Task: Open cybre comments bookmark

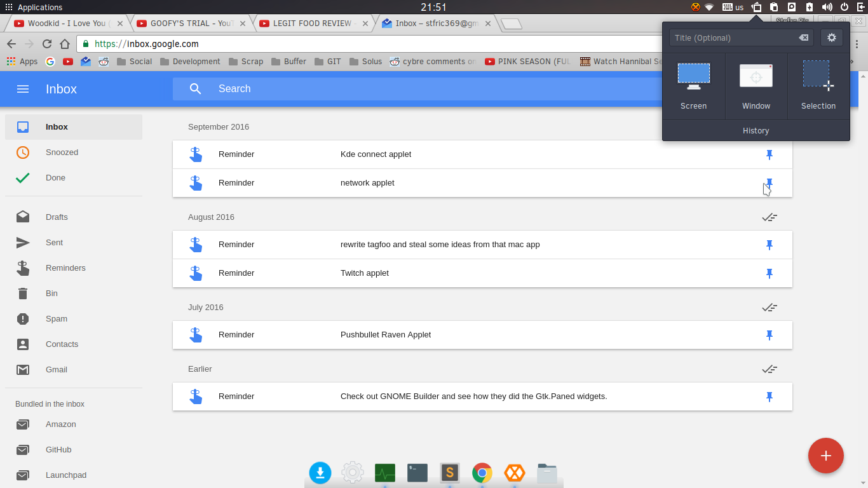Action: [x=433, y=62]
